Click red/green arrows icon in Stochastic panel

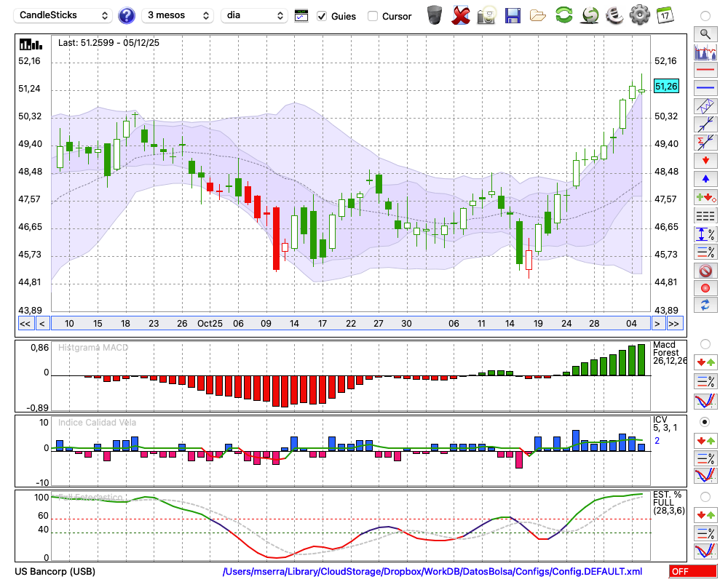click(x=705, y=514)
